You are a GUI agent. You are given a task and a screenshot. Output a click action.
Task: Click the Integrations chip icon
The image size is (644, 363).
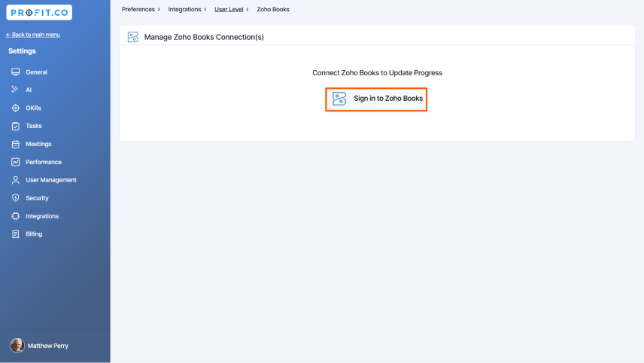click(x=16, y=216)
